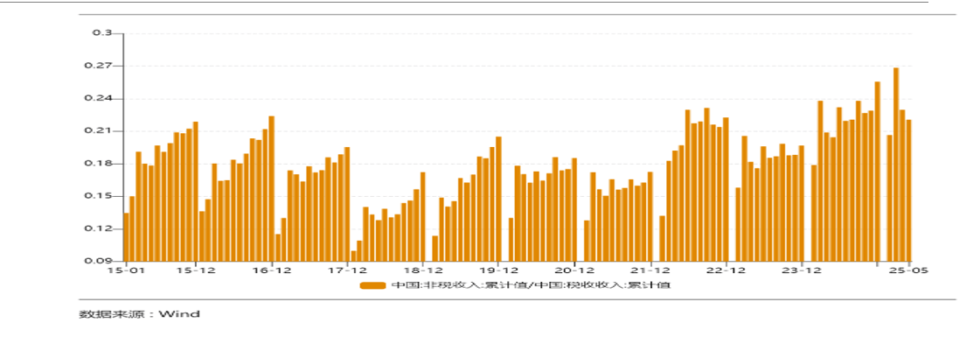The image size is (980, 337).
Task: Select the 25-05 x-axis date label
Action: tap(909, 270)
